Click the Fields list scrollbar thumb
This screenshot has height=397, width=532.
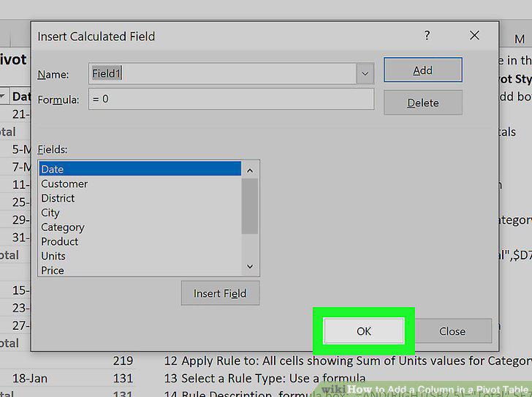coord(250,206)
